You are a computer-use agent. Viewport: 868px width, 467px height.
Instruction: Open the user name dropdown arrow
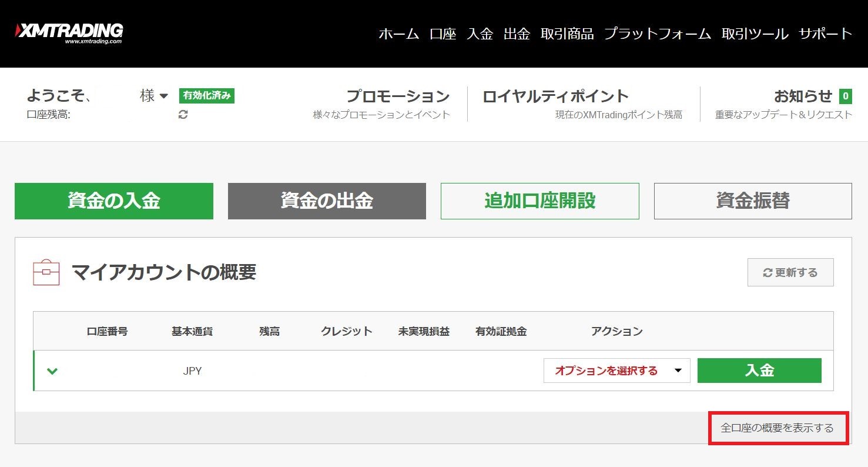tap(163, 96)
